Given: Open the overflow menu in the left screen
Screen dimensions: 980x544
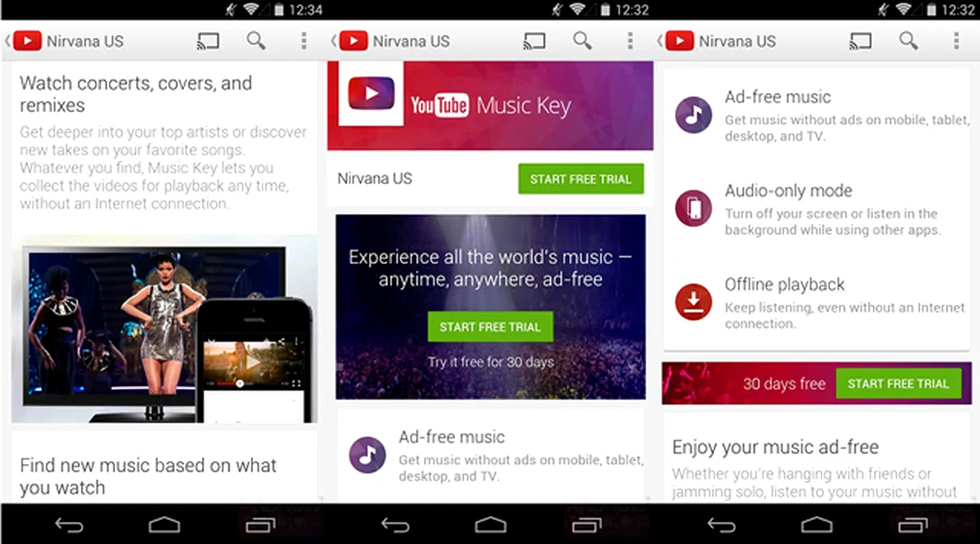Looking at the screenshot, I should [x=304, y=40].
